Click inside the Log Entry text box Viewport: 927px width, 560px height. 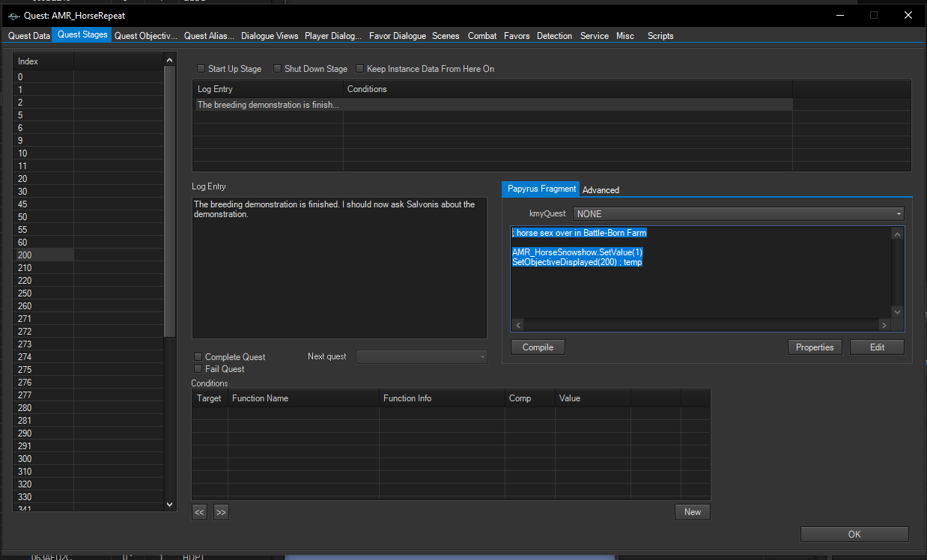(x=339, y=268)
